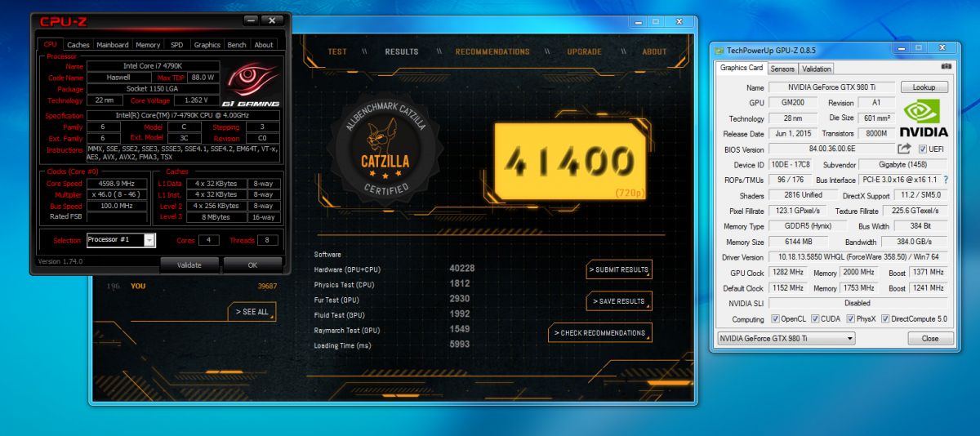
Task: Click the Fluid Test (GPU) result 1992
Action: (x=460, y=314)
